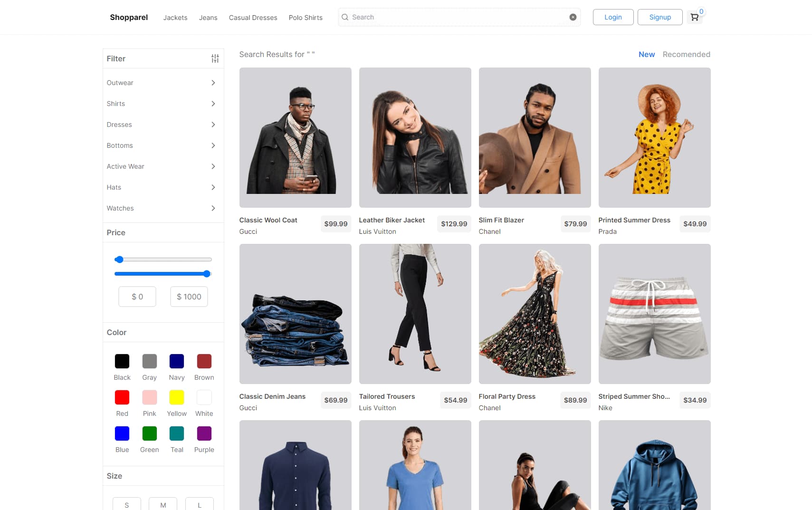Clear the search field with the X icon
This screenshot has width=812, height=510.
(573, 17)
